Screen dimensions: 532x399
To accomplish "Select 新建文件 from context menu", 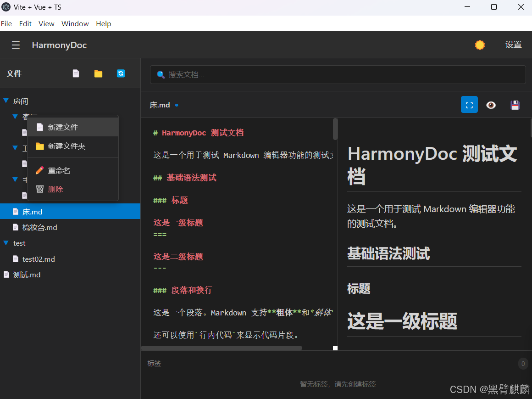I will click(73, 127).
